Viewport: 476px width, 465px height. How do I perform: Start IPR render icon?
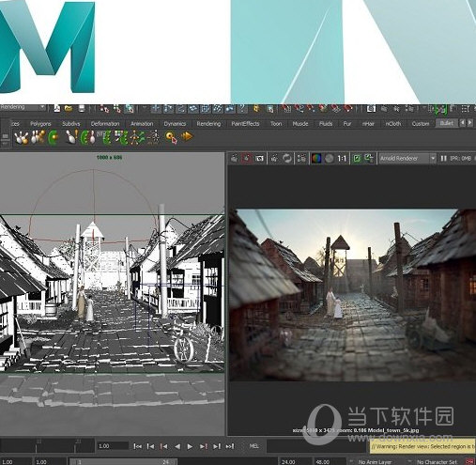pos(274,159)
